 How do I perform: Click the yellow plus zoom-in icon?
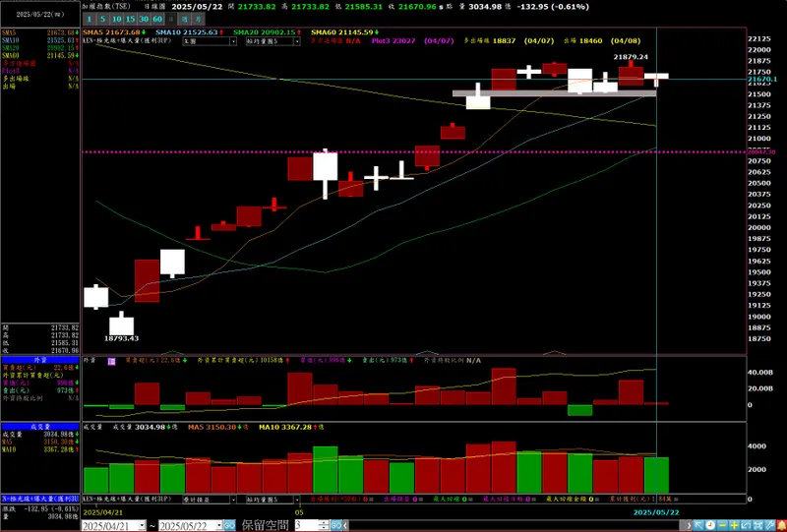click(734, 525)
